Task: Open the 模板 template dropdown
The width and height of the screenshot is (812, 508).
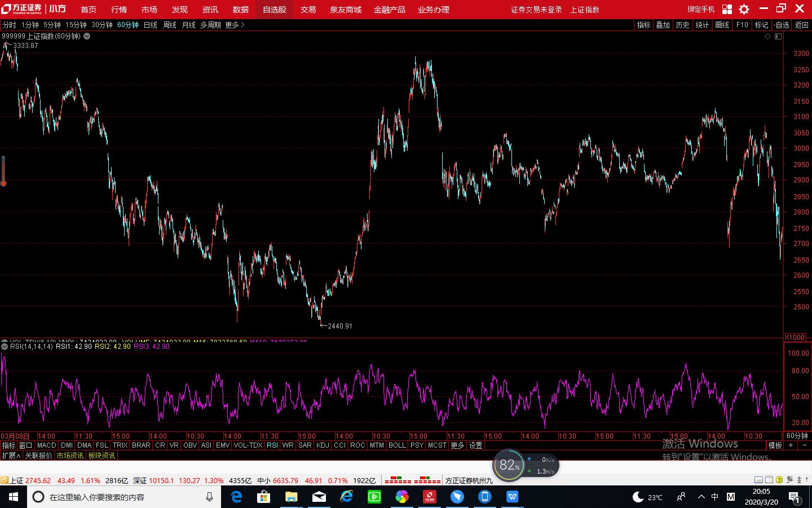Action: [775, 445]
